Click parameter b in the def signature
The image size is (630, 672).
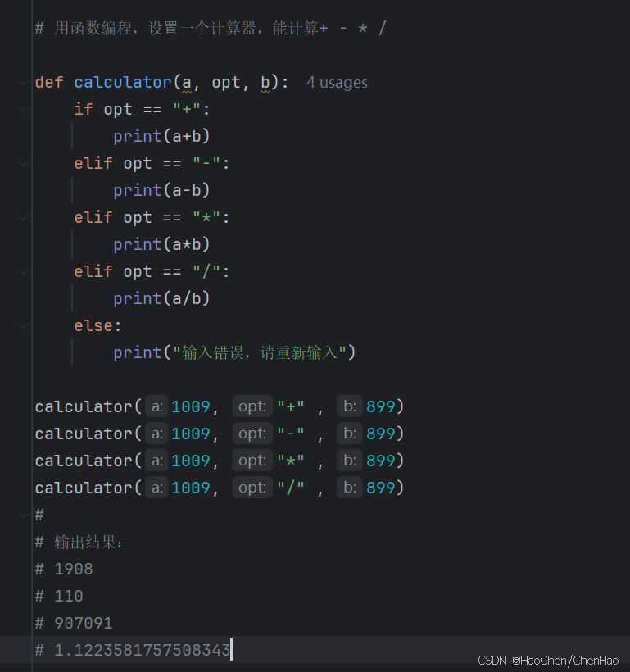point(265,82)
